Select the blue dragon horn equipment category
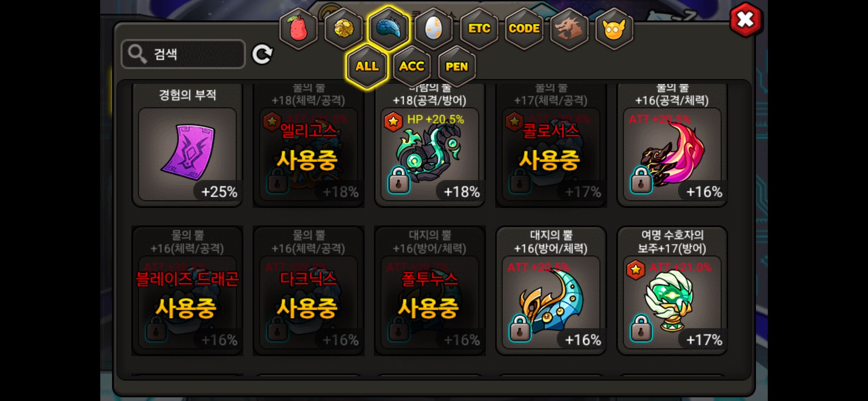This screenshot has width=868, height=401. 388,29
